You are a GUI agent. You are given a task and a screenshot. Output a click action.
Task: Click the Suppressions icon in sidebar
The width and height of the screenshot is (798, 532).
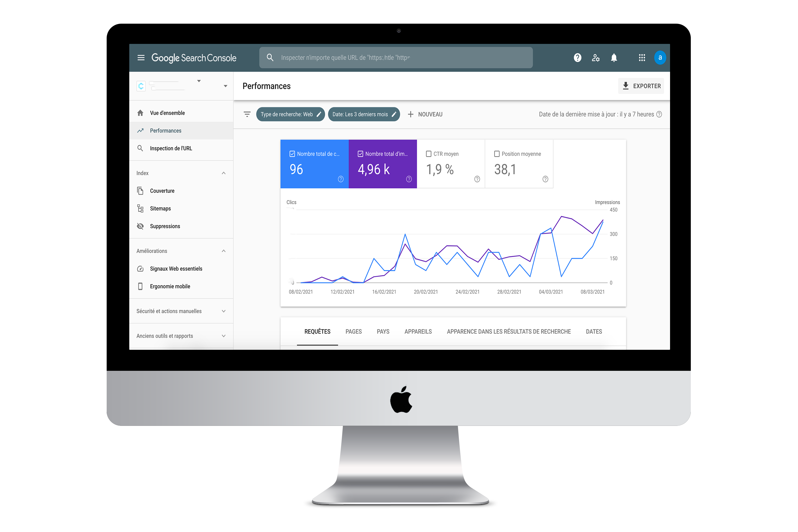coord(141,226)
